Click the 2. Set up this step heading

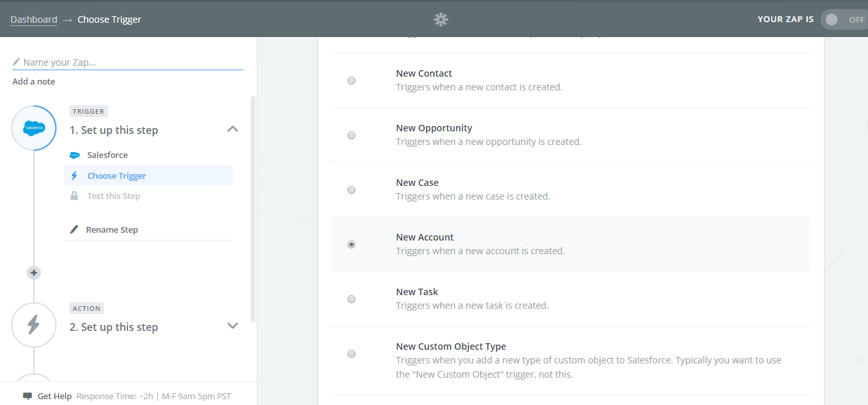point(114,327)
